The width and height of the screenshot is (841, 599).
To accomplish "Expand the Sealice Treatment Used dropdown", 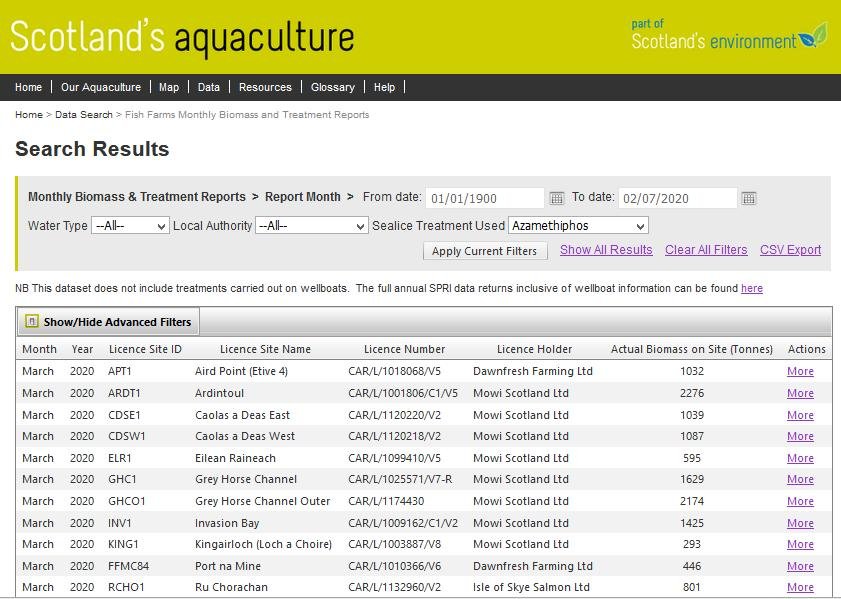I will pyautogui.click(x=578, y=226).
